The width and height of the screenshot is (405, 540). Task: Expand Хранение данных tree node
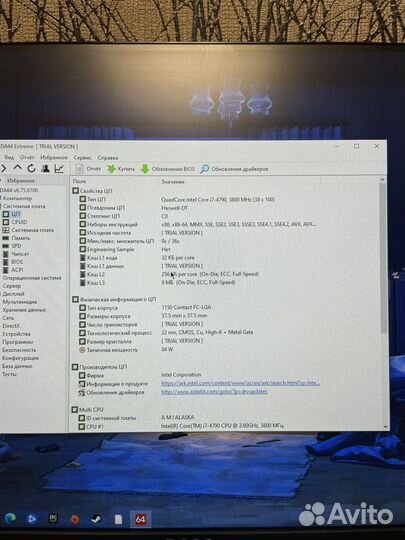point(24,310)
